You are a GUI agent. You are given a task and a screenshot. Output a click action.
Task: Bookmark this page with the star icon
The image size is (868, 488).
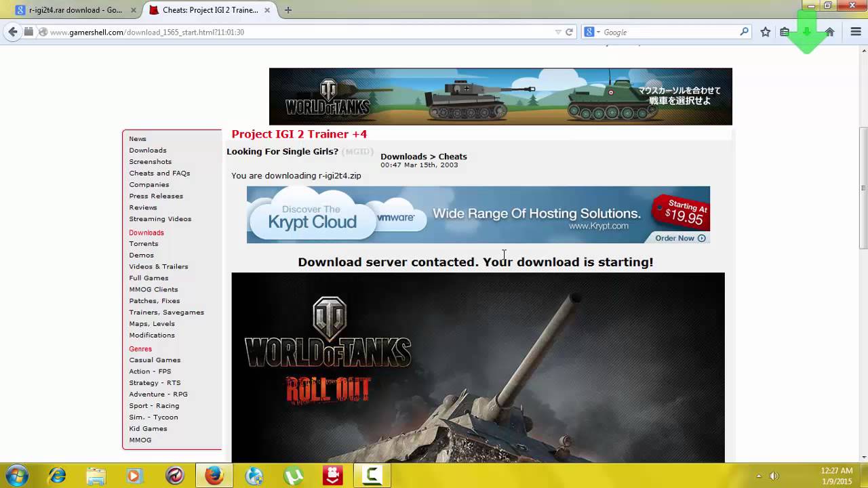click(x=766, y=32)
